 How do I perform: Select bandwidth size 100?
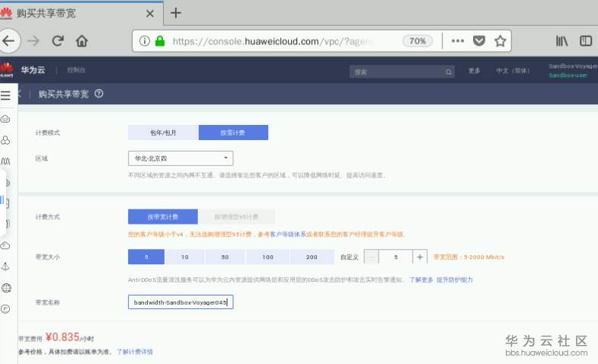pyautogui.click(x=267, y=257)
